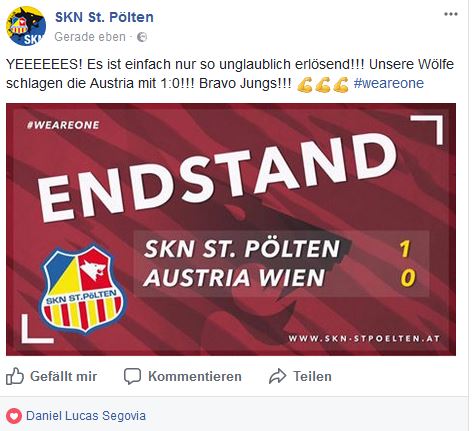Viewport: 472px width, 431px height.
Task: Click the SKN St. Pölten profile picture
Action: pos(26,26)
